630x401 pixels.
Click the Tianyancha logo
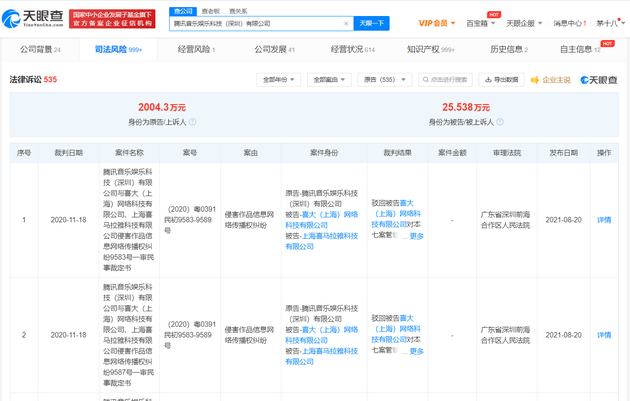pos(34,19)
